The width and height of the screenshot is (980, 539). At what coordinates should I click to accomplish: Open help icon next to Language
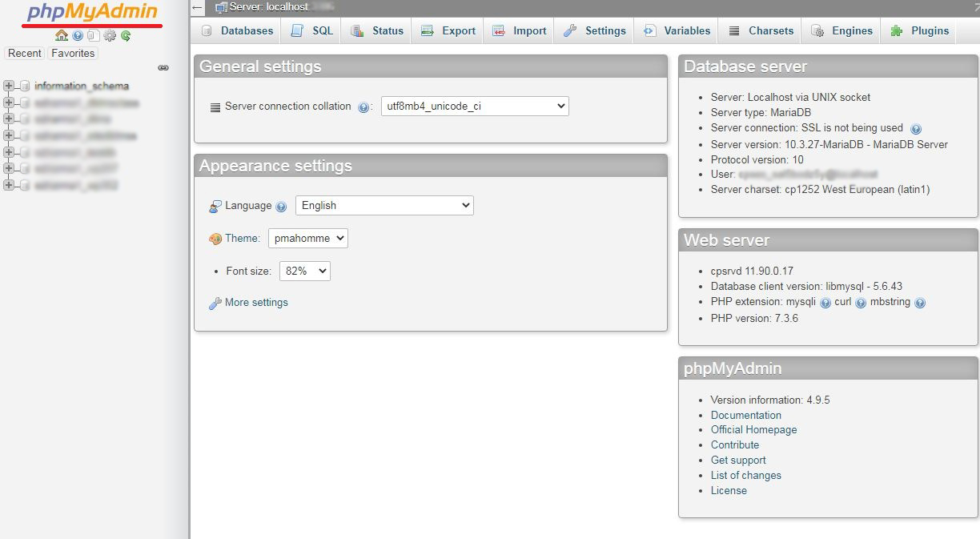281,207
